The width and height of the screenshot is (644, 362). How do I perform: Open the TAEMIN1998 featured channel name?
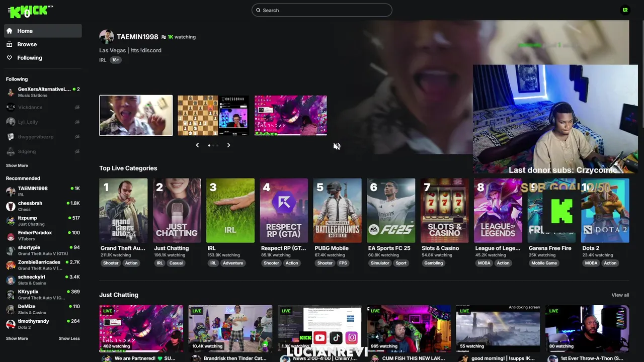pyautogui.click(x=137, y=37)
